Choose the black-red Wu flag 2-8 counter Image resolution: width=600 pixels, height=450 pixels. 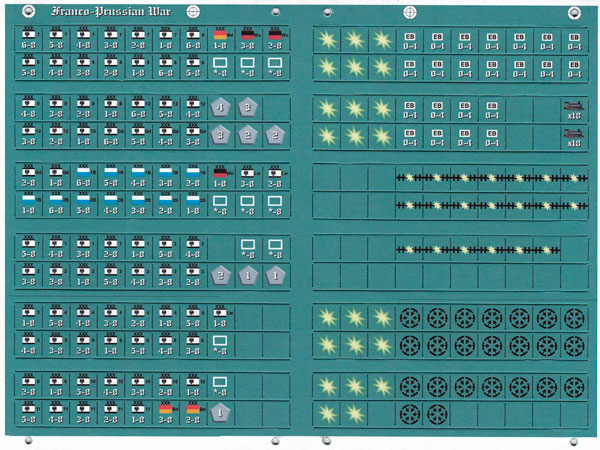[x=275, y=39]
